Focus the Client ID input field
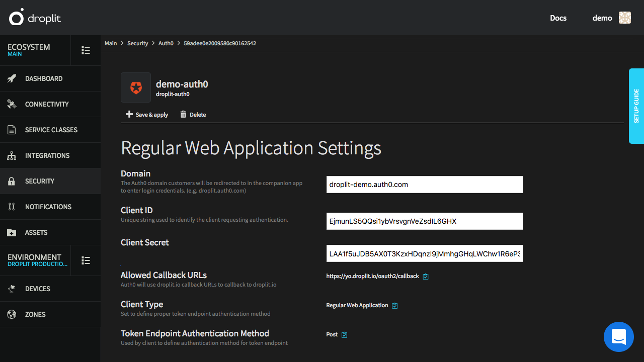 coord(425,221)
